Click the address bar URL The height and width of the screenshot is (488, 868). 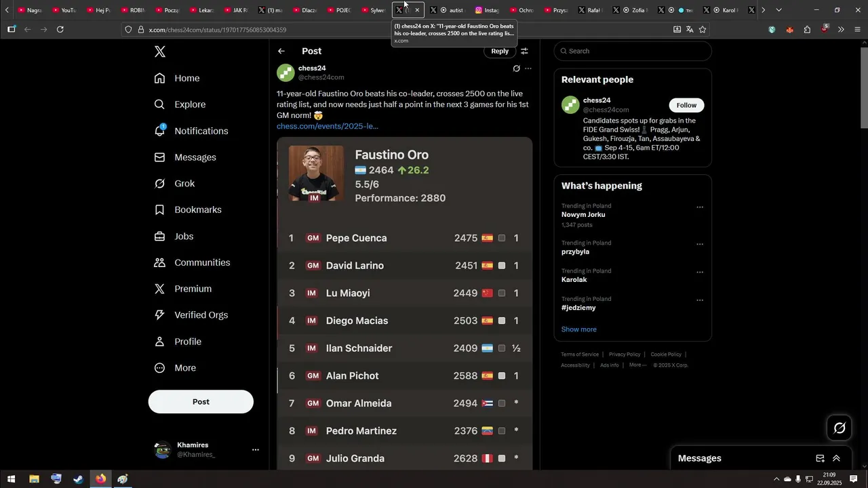(218, 30)
